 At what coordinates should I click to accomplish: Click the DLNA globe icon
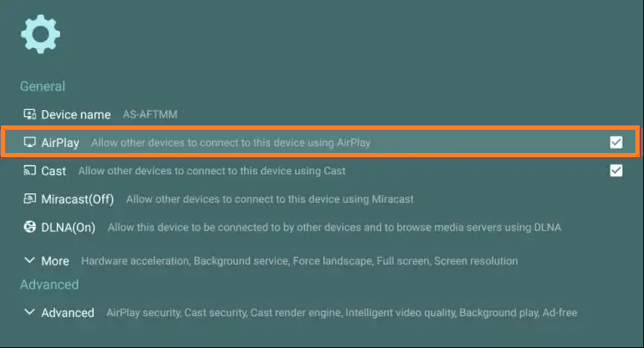(30, 228)
